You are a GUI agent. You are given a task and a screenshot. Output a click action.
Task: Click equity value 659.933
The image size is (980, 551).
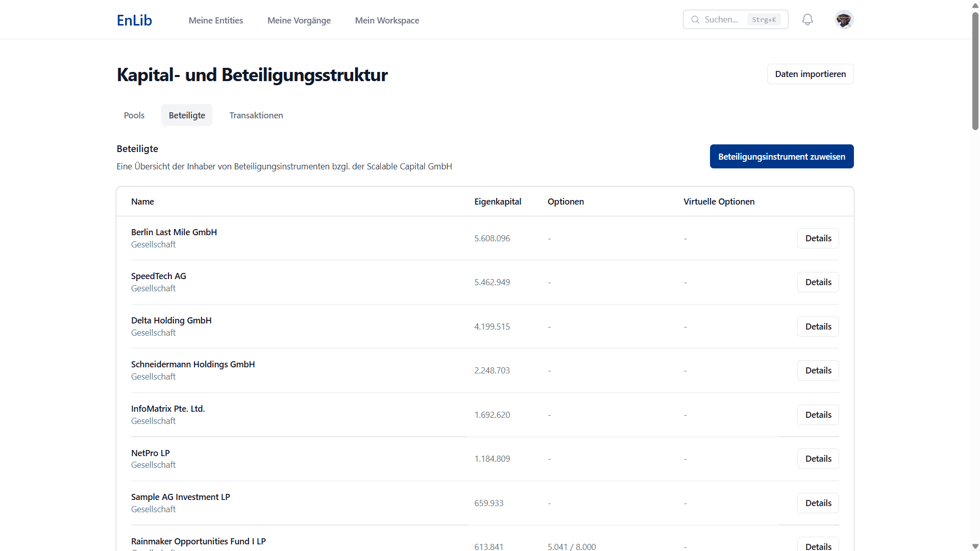pyautogui.click(x=489, y=503)
